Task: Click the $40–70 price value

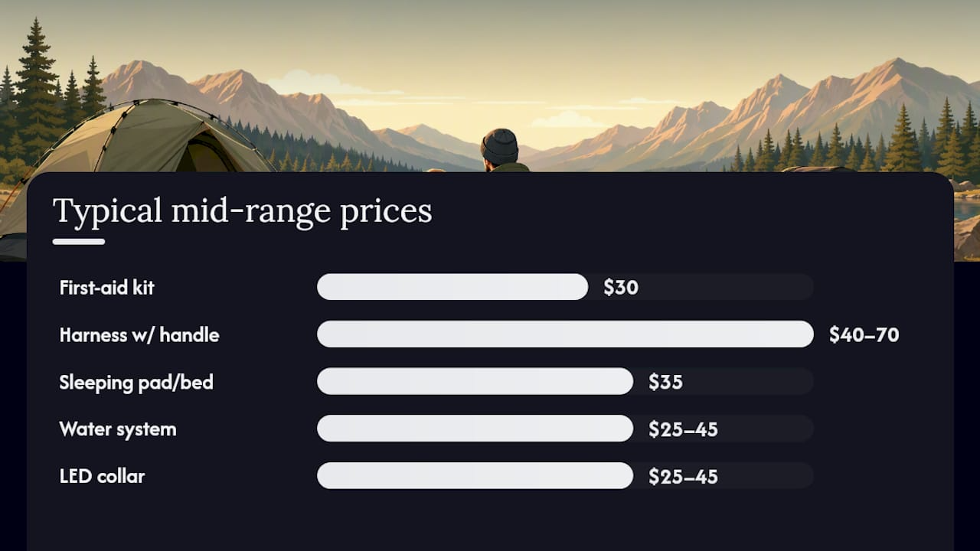Action: 864,335
